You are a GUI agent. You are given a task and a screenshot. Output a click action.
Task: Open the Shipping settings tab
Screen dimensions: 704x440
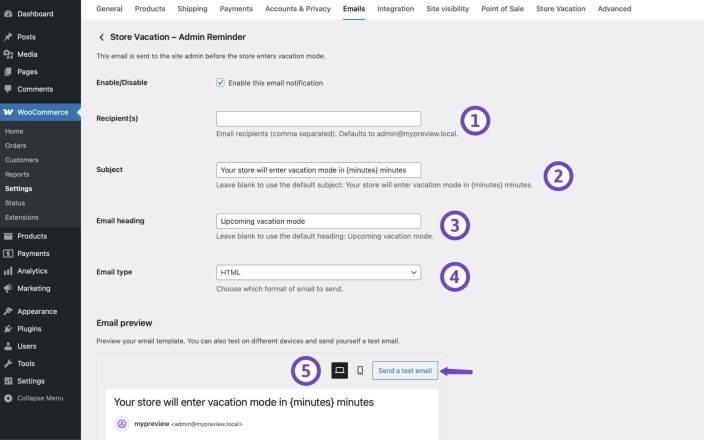click(x=192, y=9)
